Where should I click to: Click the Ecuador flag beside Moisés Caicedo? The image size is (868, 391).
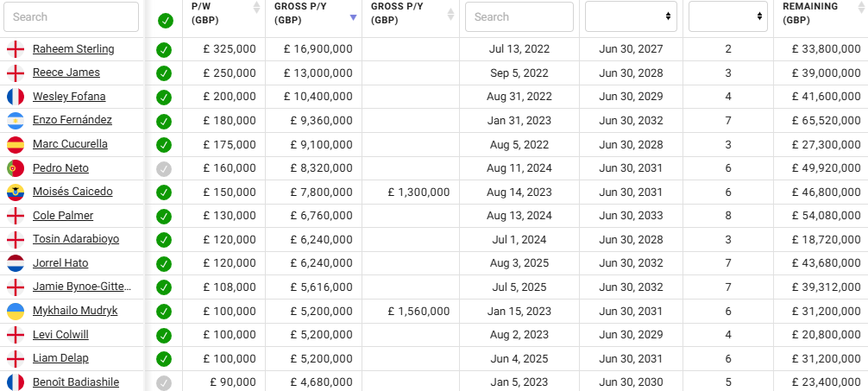[x=15, y=192]
